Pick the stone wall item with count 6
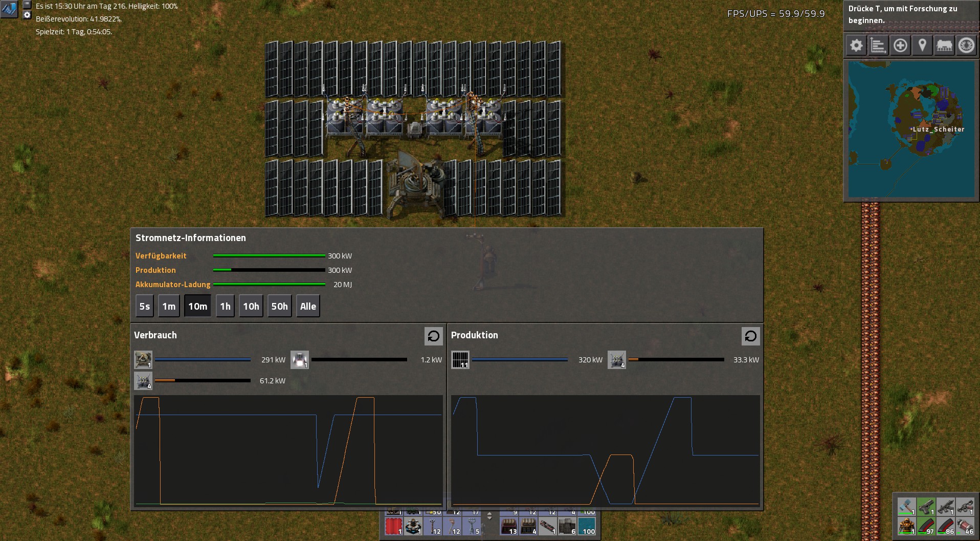 [x=567, y=526]
